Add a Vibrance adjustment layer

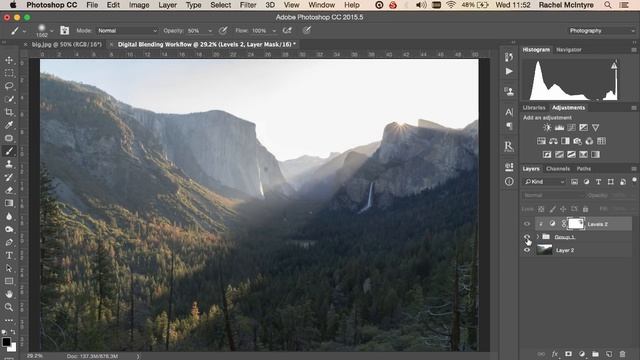[x=596, y=128]
